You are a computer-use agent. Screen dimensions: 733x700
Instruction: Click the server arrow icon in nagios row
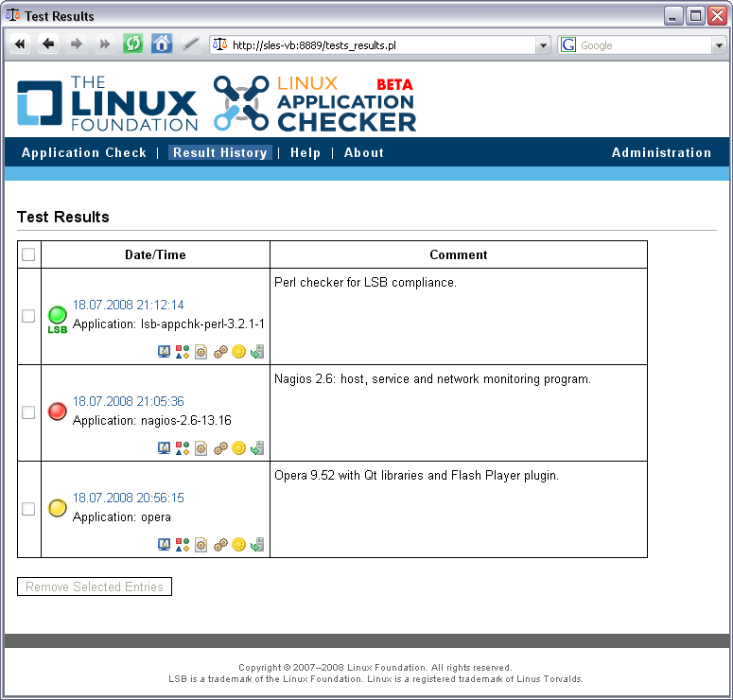pyautogui.click(x=257, y=448)
